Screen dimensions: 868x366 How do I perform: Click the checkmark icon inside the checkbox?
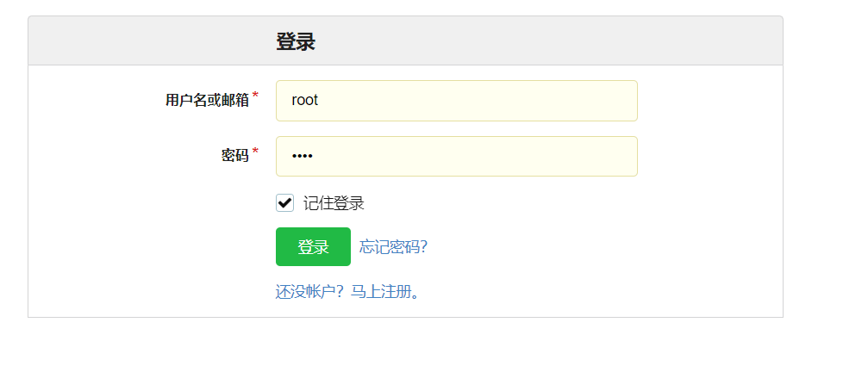[284, 203]
